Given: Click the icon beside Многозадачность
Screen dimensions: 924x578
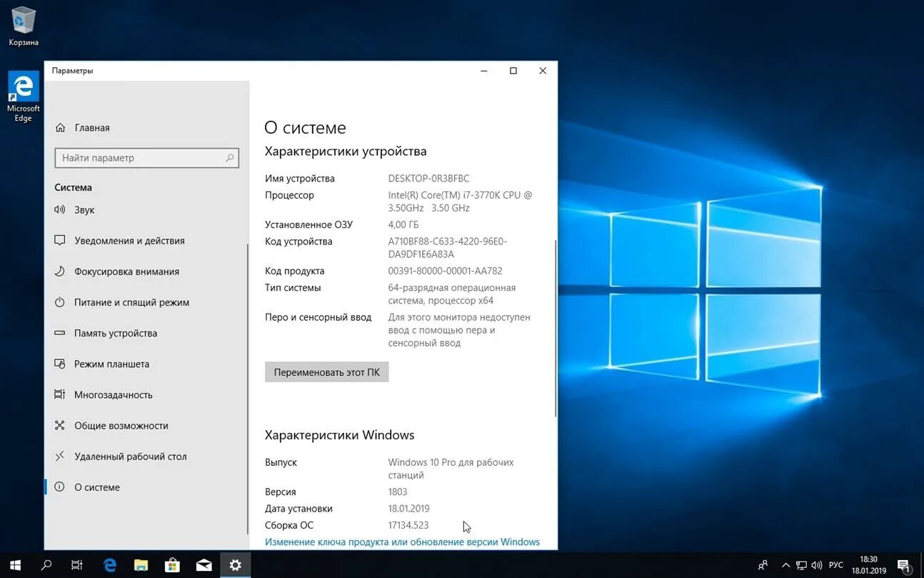Looking at the screenshot, I should coord(60,394).
